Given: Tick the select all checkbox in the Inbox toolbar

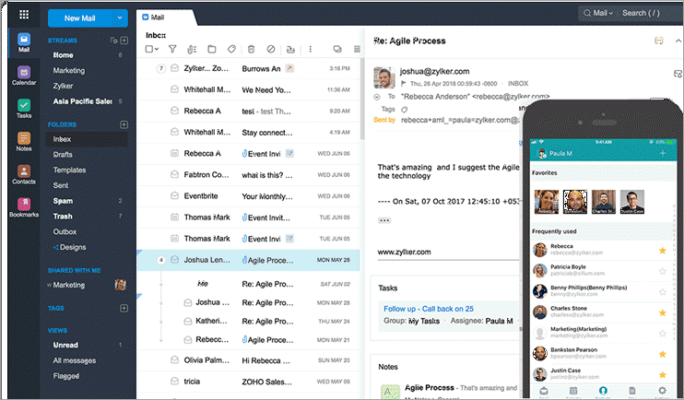Looking at the screenshot, I should pos(149,49).
